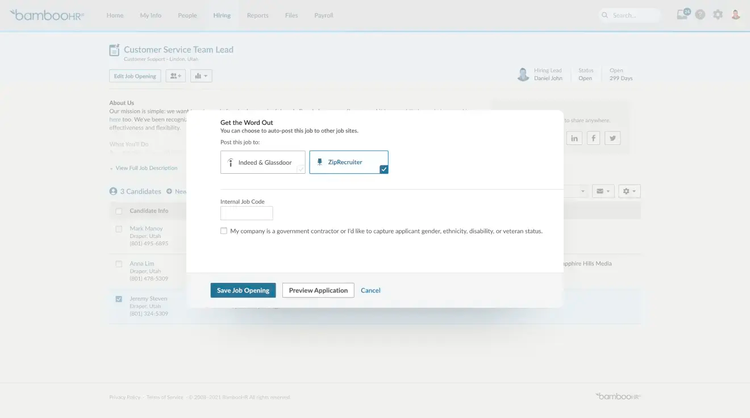Image resolution: width=750 pixels, height=418 pixels.
Task: Cancel the job opening dialog
Action: [x=371, y=290]
